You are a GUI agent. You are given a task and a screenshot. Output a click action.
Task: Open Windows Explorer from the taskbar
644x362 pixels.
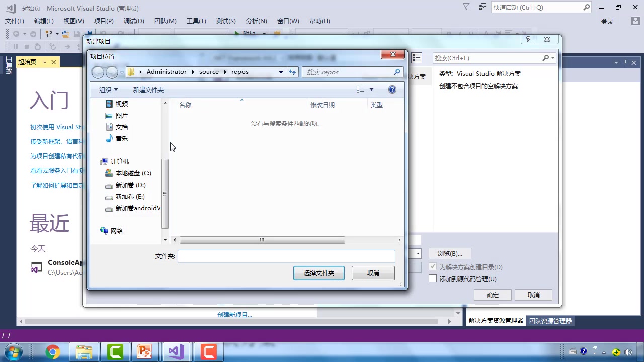pyautogui.click(x=84, y=352)
